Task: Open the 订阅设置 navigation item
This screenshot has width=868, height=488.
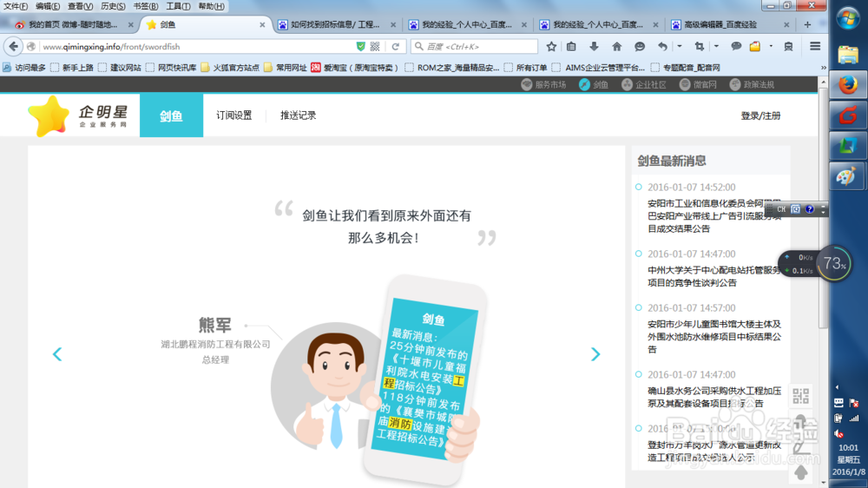Action: 234,115
